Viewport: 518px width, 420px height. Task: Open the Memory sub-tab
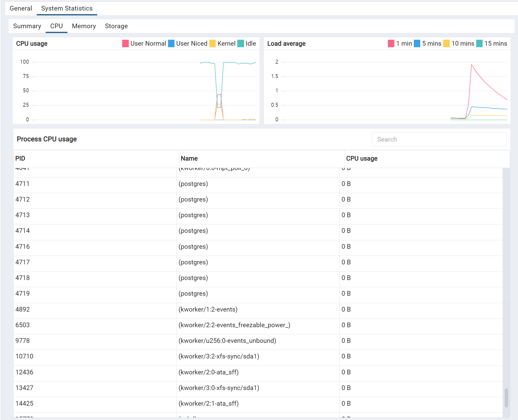click(x=84, y=26)
